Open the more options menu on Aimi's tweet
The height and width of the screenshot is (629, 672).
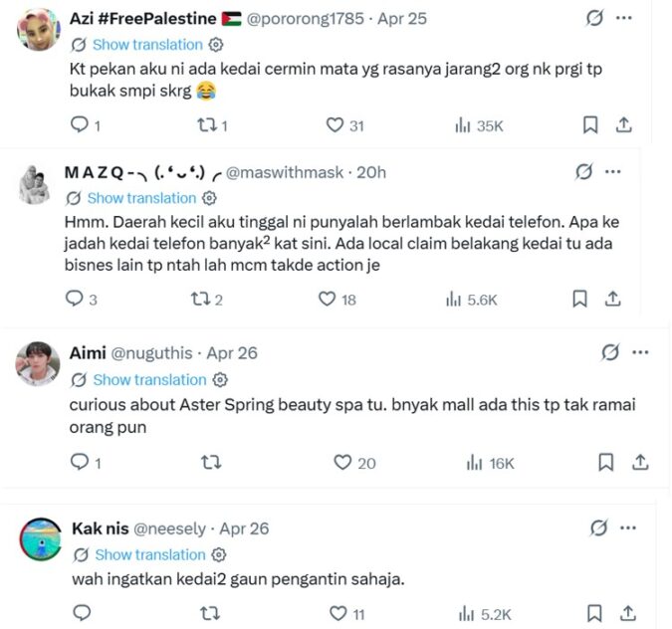coord(640,352)
